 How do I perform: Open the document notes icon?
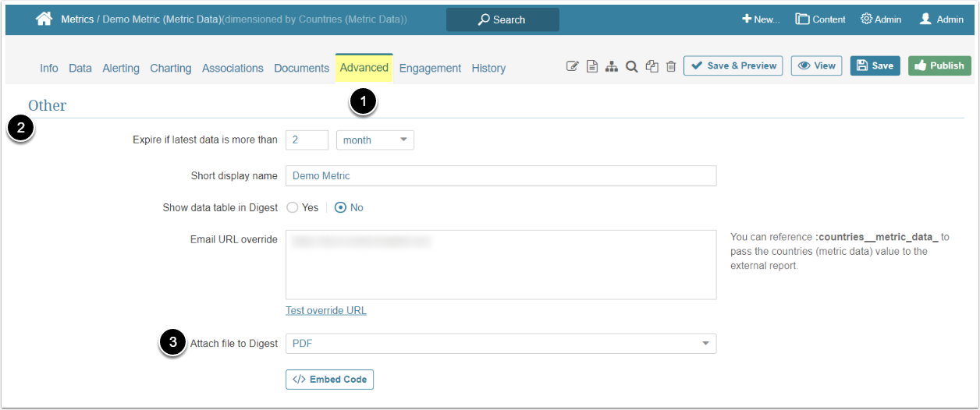tap(592, 67)
